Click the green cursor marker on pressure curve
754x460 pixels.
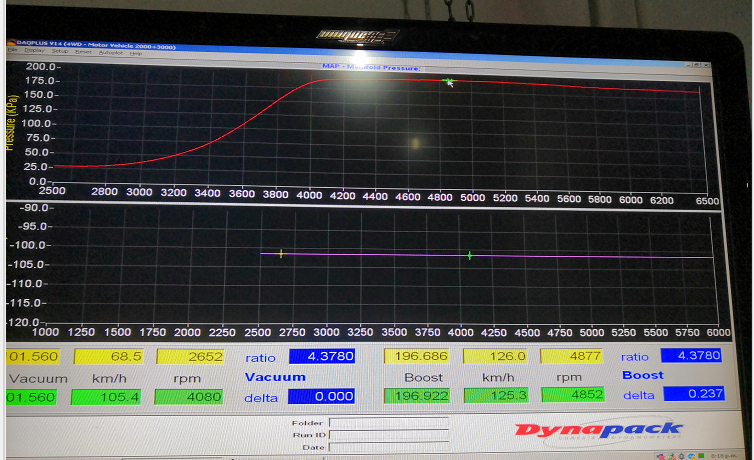point(448,81)
